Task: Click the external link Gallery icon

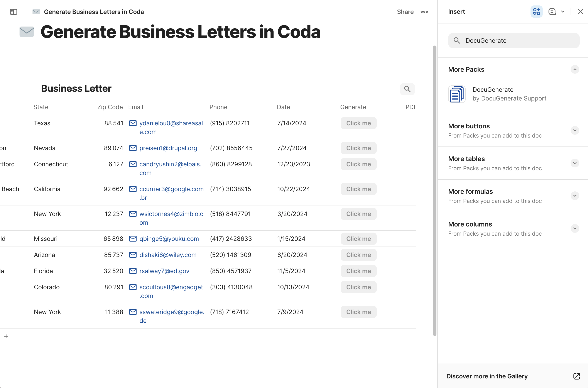Action: (x=576, y=376)
